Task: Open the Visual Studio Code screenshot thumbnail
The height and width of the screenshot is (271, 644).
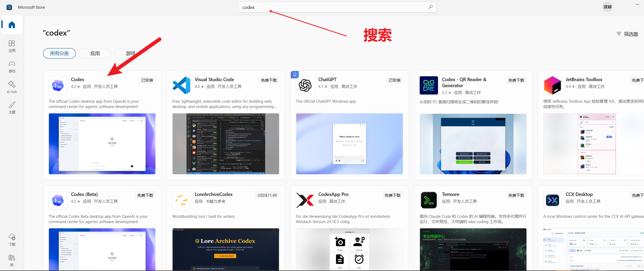Action: click(x=226, y=144)
